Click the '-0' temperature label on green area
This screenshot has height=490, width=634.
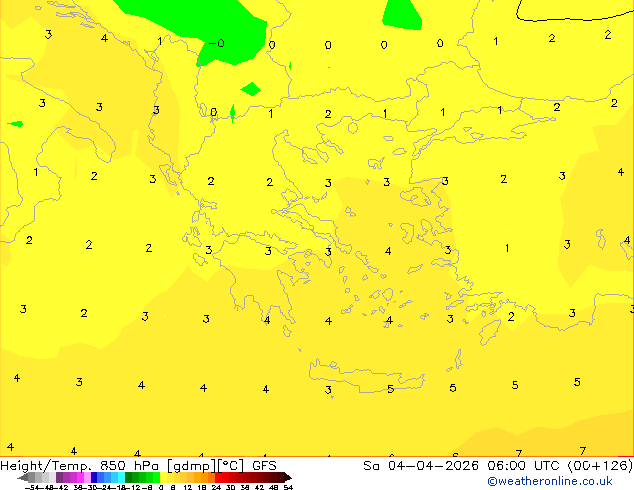[x=217, y=43]
